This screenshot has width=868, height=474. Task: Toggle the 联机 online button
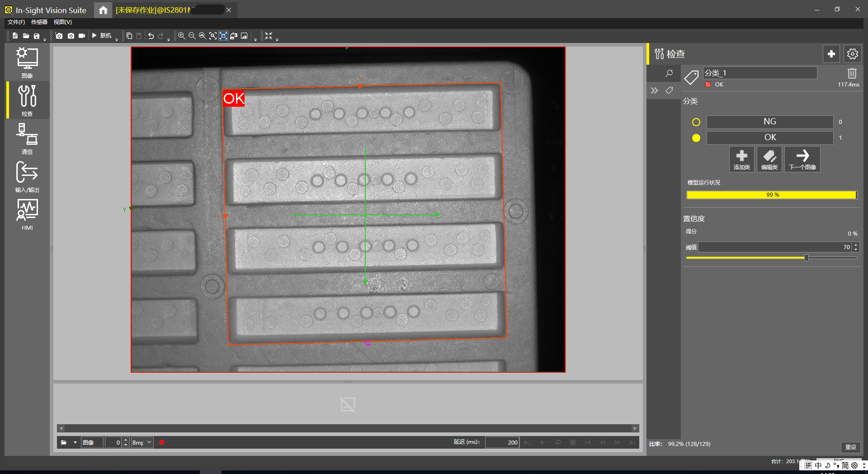click(102, 36)
